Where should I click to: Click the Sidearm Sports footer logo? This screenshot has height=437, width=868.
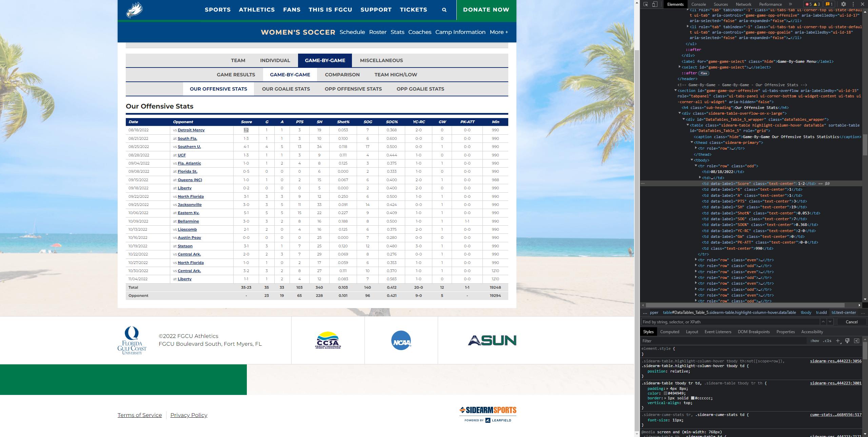coord(488,415)
